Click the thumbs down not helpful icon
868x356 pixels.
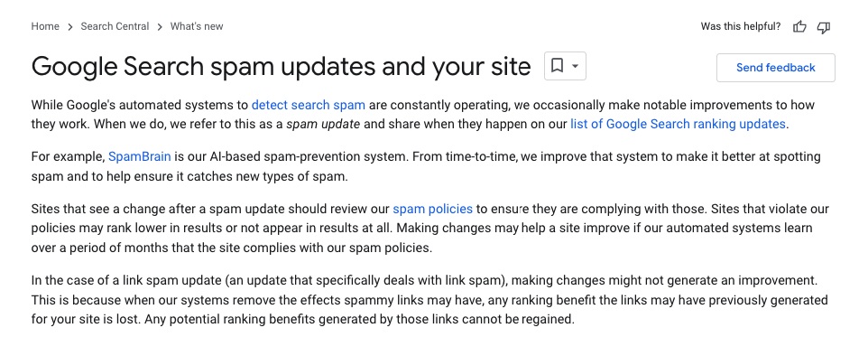tap(825, 27)
